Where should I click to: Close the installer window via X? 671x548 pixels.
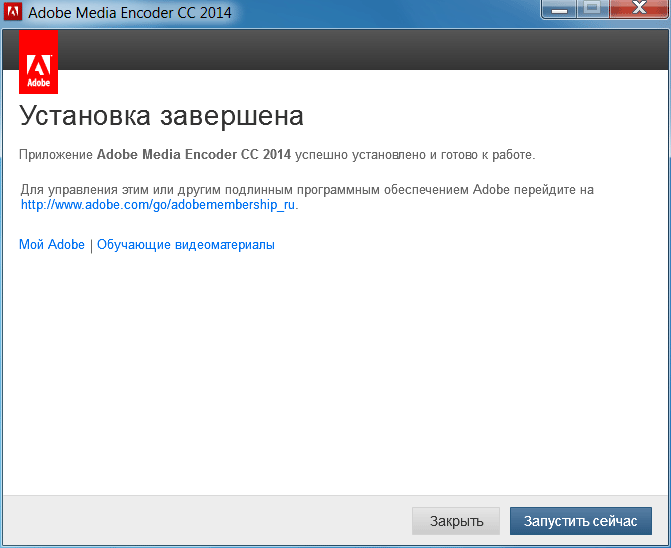point(639,9)
